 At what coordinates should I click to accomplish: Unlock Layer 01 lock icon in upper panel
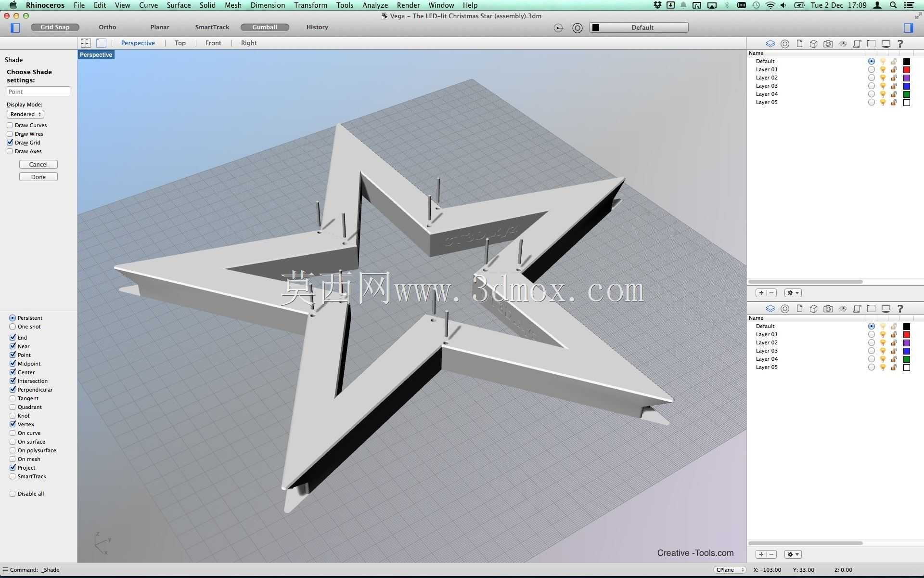click(894, 70)
